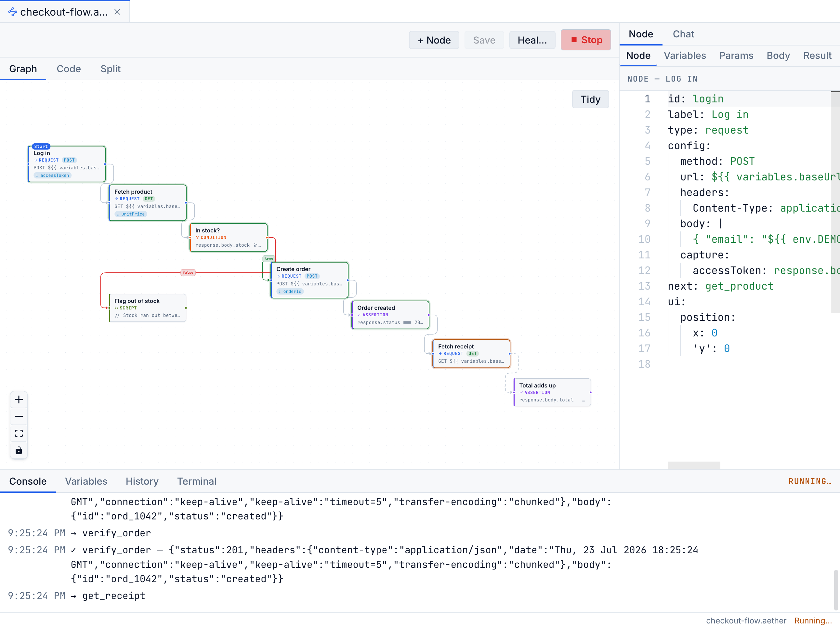Click the orderId capture chip
840x628 pixels.
tap(290, 292)
